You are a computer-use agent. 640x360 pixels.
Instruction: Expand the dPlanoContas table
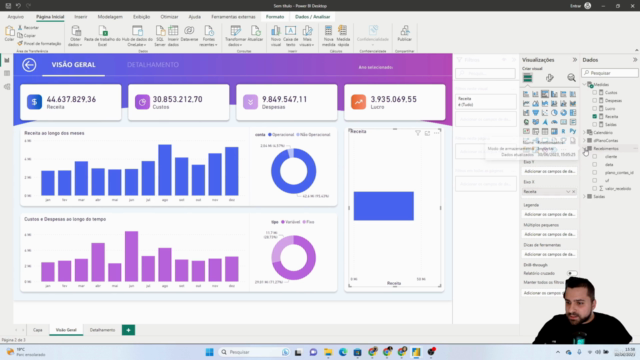584,140
